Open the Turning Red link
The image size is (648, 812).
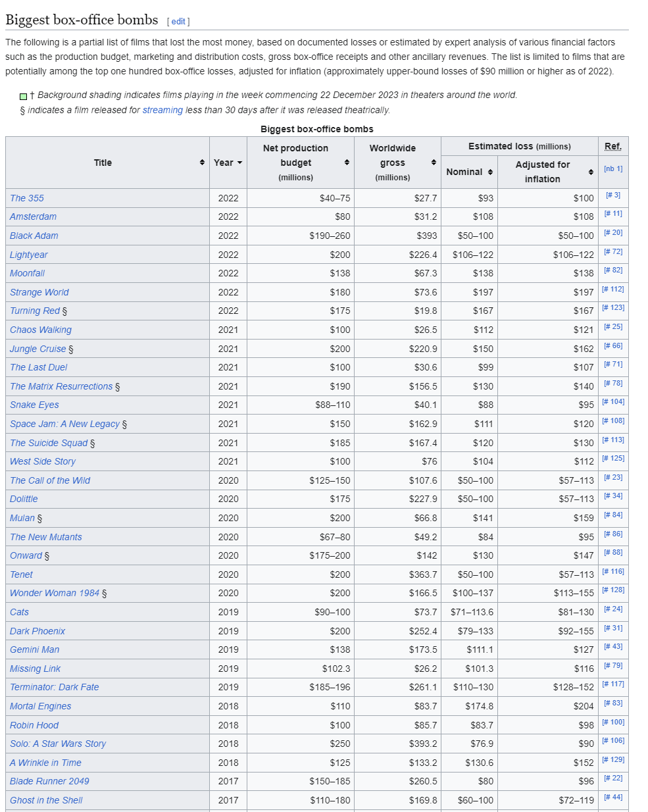click(x=35, y=311)
